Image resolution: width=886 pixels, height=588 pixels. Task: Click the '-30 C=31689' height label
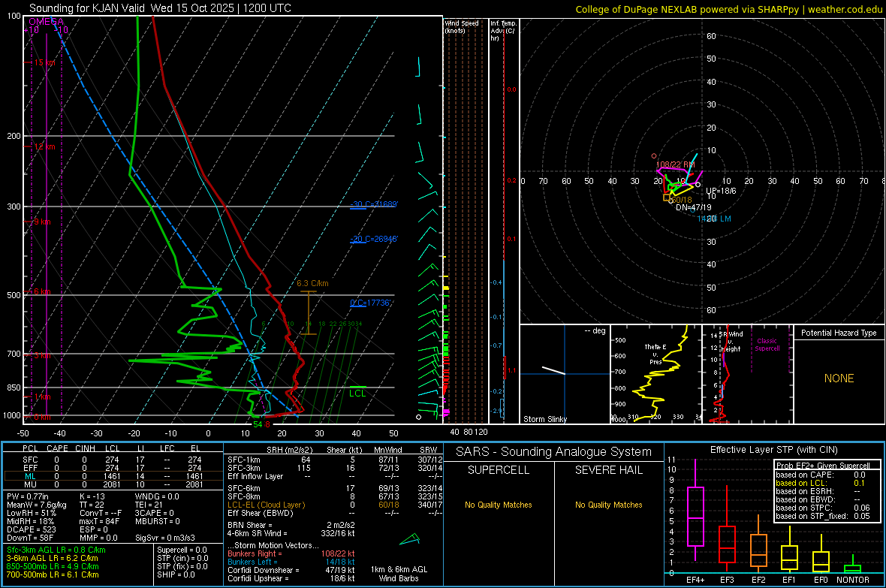pos(373,204)
